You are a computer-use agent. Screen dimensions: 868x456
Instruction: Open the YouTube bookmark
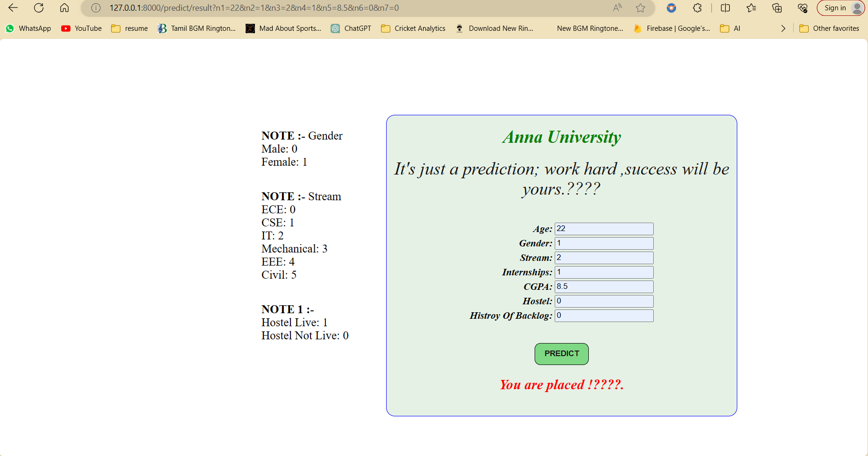81,28
